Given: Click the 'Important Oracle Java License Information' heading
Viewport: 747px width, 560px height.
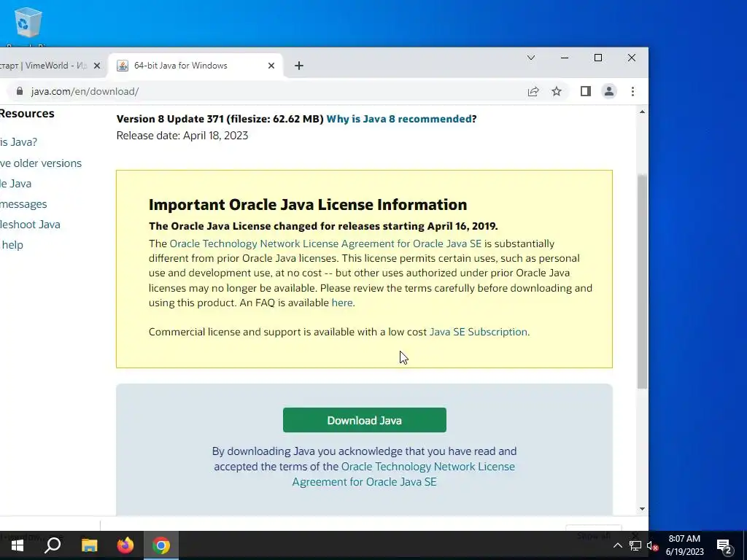Looking at the screenshot, I should pyautogui.click(x=308, y=204).
